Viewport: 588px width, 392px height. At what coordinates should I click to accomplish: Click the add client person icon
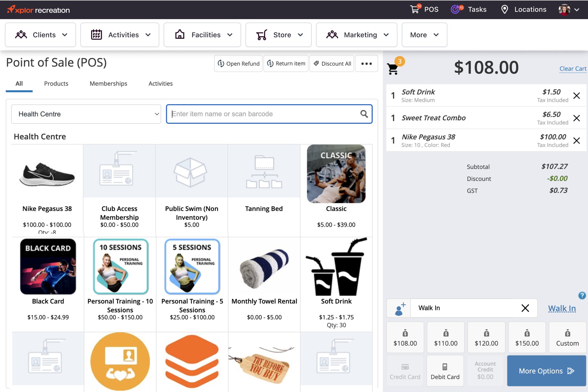(399, 308)
